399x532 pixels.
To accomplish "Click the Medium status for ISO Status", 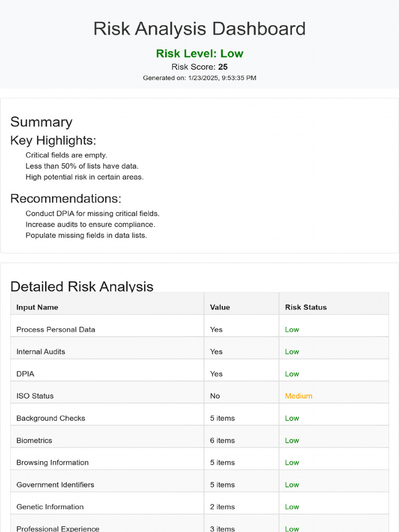I will [299, 396].
